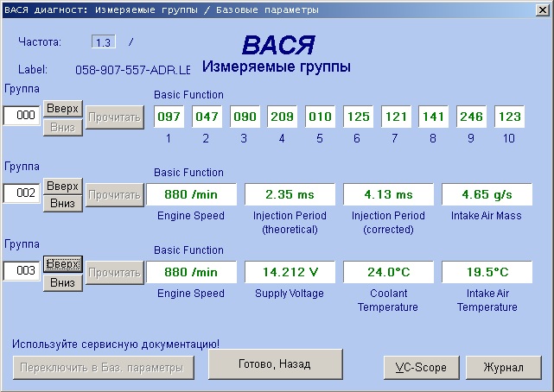Focus the group 000 number field
554x392 pixels.
22,116
